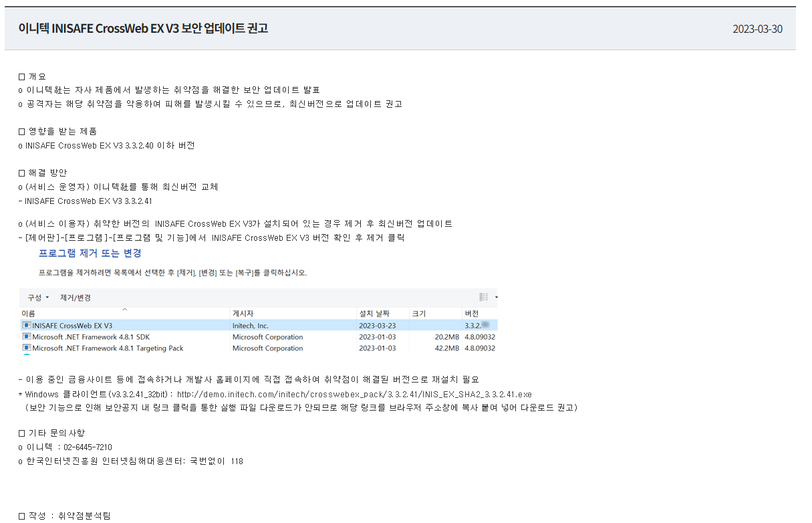Click the INISAFE CrossWeb EX V3 3.3.2.41 version line
Viewport: 812px width, 523px height.
pos(86,201)
